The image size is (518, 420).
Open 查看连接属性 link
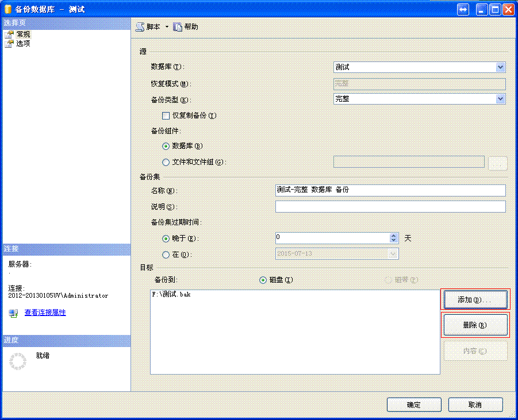point(45,313)
